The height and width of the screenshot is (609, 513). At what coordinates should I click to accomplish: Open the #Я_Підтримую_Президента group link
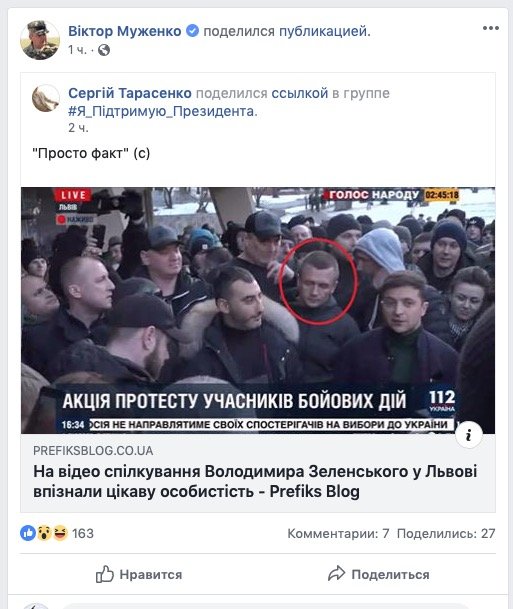pos(163,111)
